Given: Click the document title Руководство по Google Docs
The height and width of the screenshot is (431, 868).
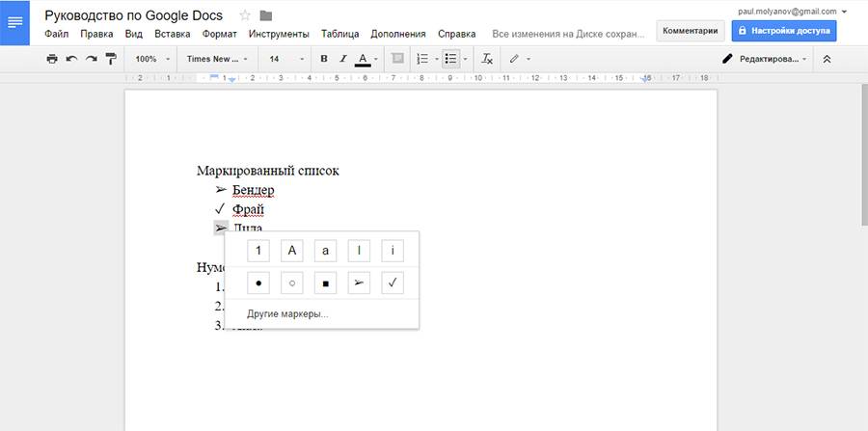Looking at the screenshot, I should click(133, 15).
